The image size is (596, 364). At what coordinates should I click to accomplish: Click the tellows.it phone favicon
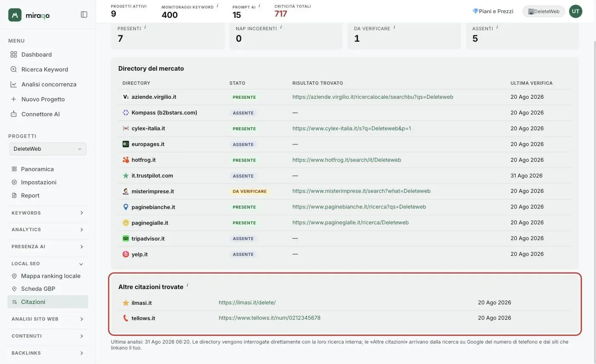tap(126, 318)
